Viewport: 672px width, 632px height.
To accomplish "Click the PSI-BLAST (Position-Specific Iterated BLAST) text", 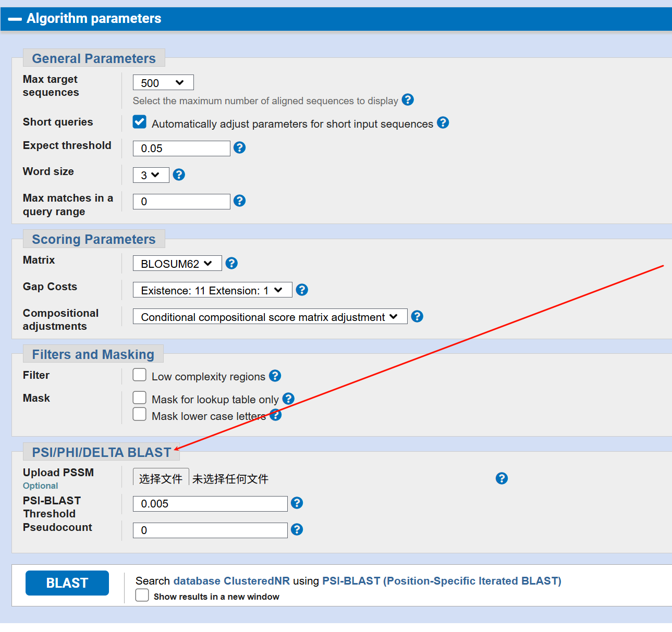I will (442, 581).
